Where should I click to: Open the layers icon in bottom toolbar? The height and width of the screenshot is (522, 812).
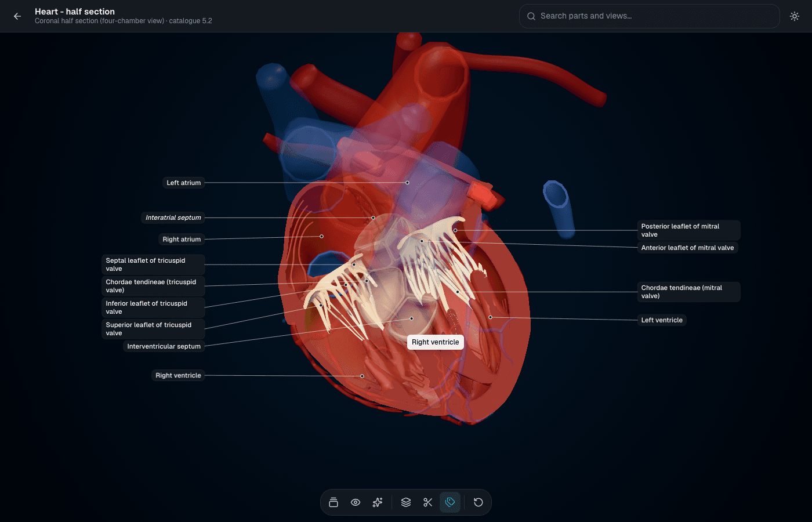pyautogui.click(x=406, y=502)
